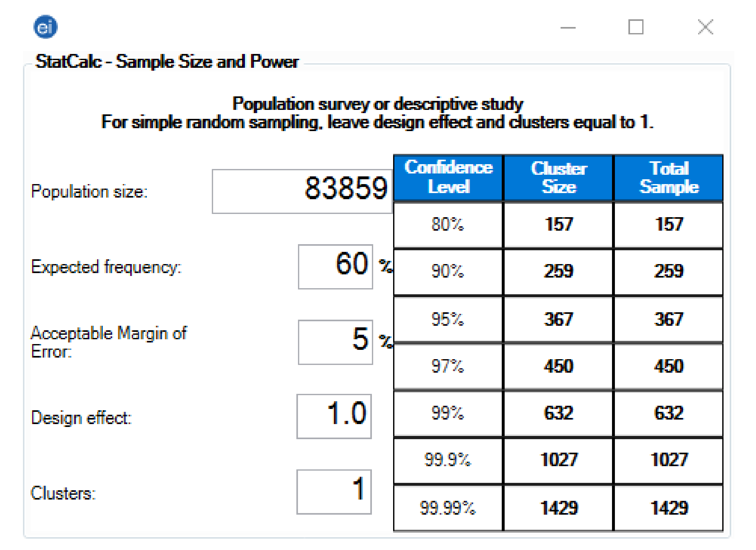Click the 80% confidence level row
The height and width of the screenshot is (550, 756).
[x=448, y=224]
